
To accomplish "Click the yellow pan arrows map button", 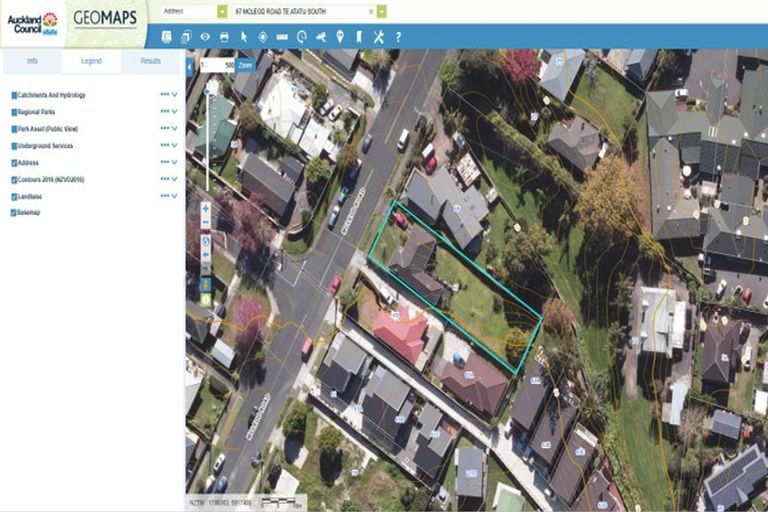I will coord(206,284).
